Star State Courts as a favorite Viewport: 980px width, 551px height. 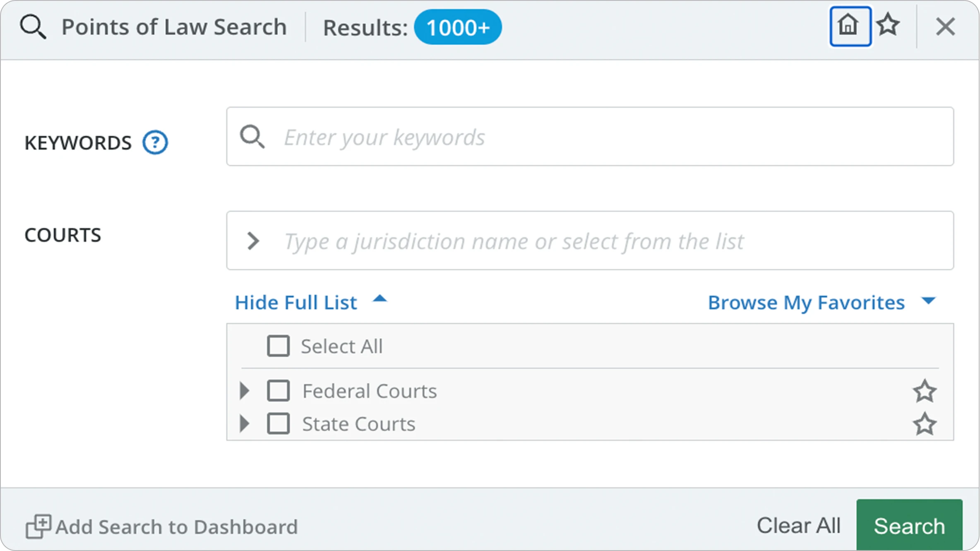click(924, 424)
